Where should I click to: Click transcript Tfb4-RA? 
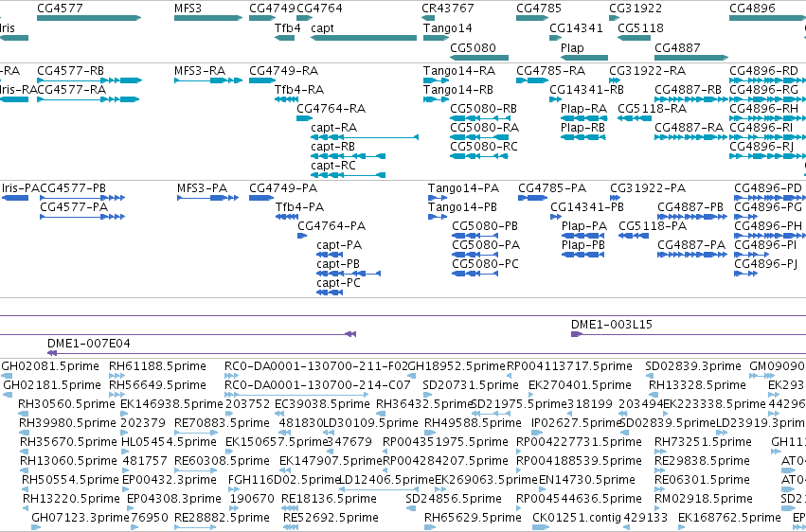(x=286, y=99)
